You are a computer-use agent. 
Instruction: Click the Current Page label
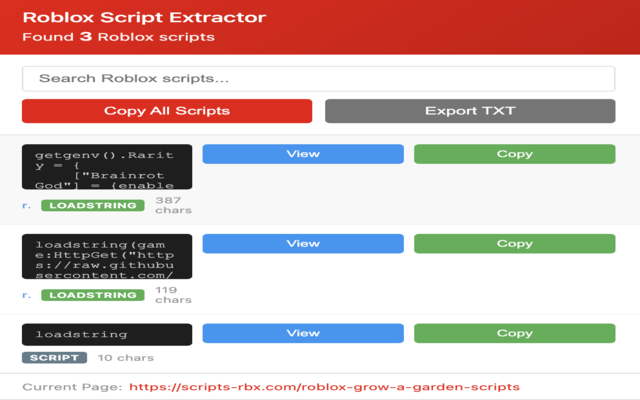pyautogui.click(x=72, y=387)
